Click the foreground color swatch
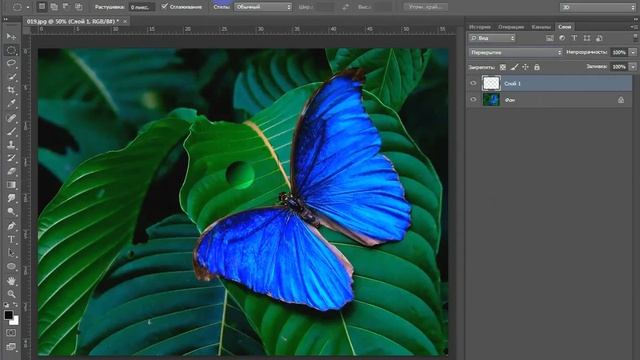The image size is (640, 360). (x=8, y=315)
